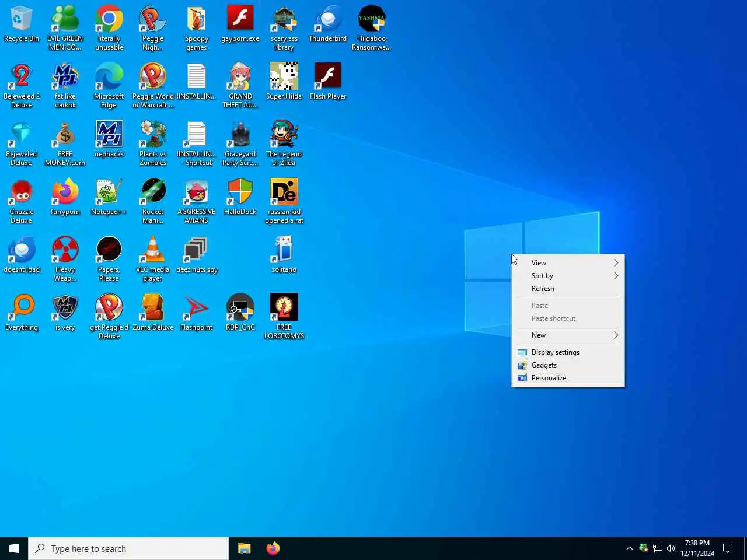747x560 pixels.
Task: Click the Windows Start button
Action: tap(14, 548)
